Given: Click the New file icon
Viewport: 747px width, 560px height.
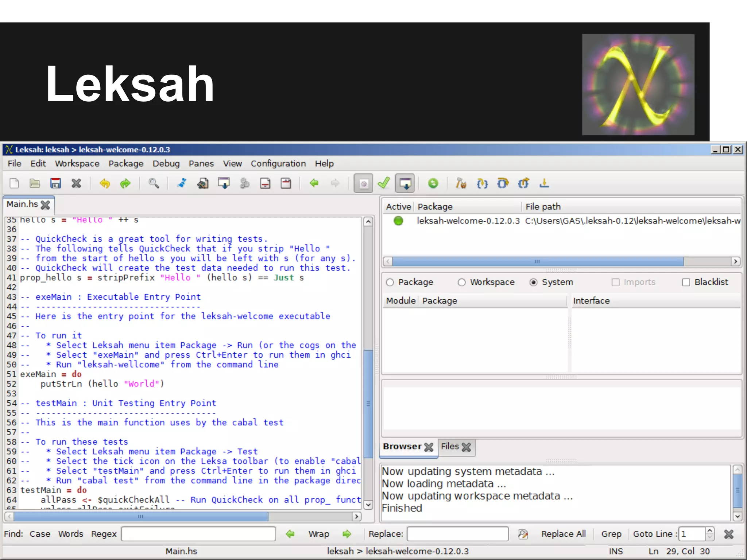Looking at the screenshot, I should [x=14, y=183].
